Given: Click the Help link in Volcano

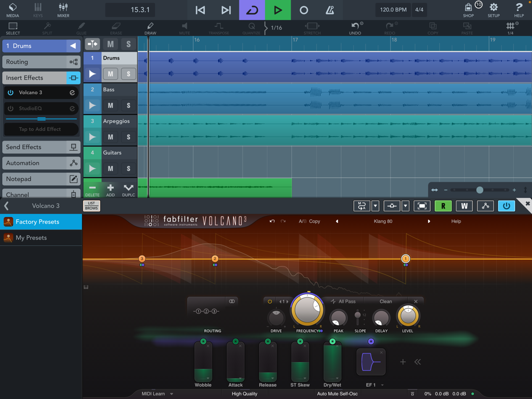Looking at the screenshot, I should (x=456, y=221).
